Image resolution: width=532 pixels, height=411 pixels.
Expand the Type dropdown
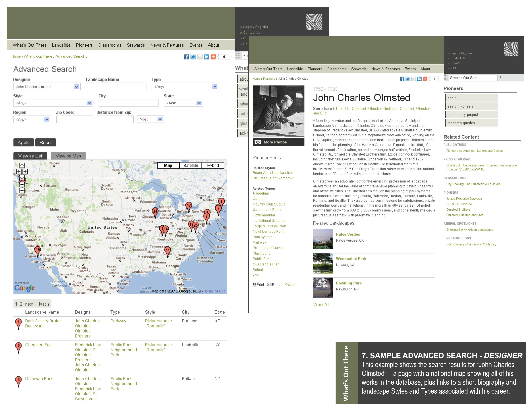click(x=185, y=86)
